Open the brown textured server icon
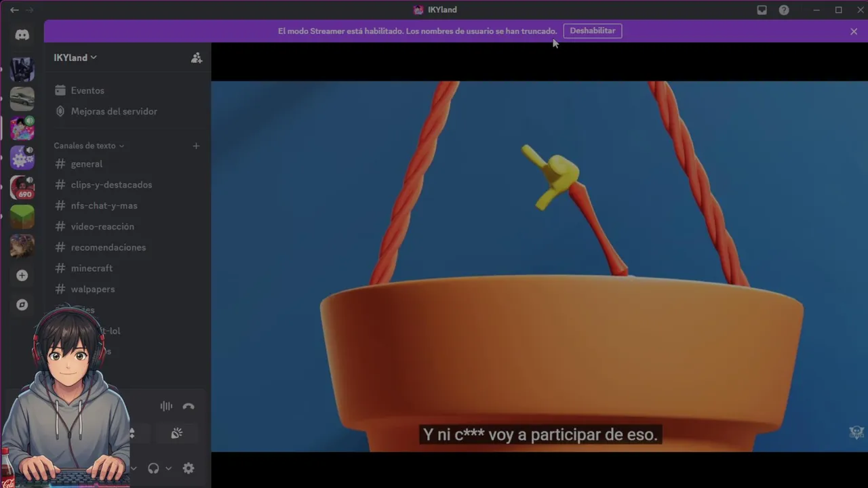This screenshot has width=868, height=488. pos(22,246)
